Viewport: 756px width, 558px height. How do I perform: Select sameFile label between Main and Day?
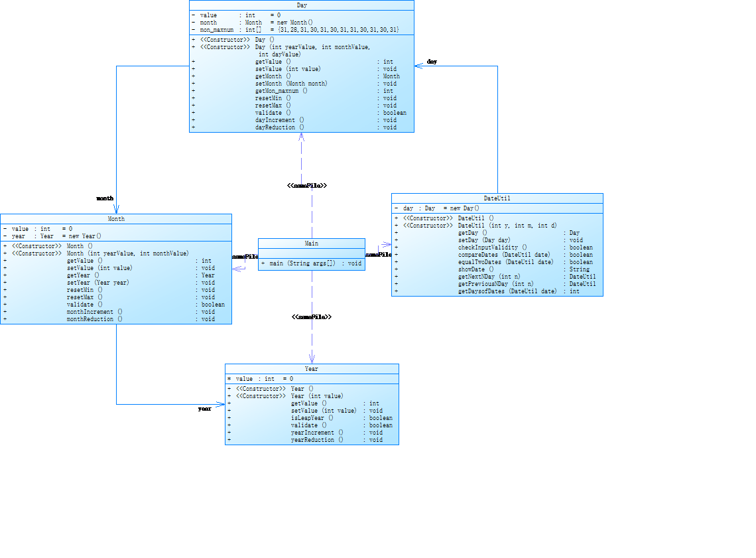coord(307,186)
